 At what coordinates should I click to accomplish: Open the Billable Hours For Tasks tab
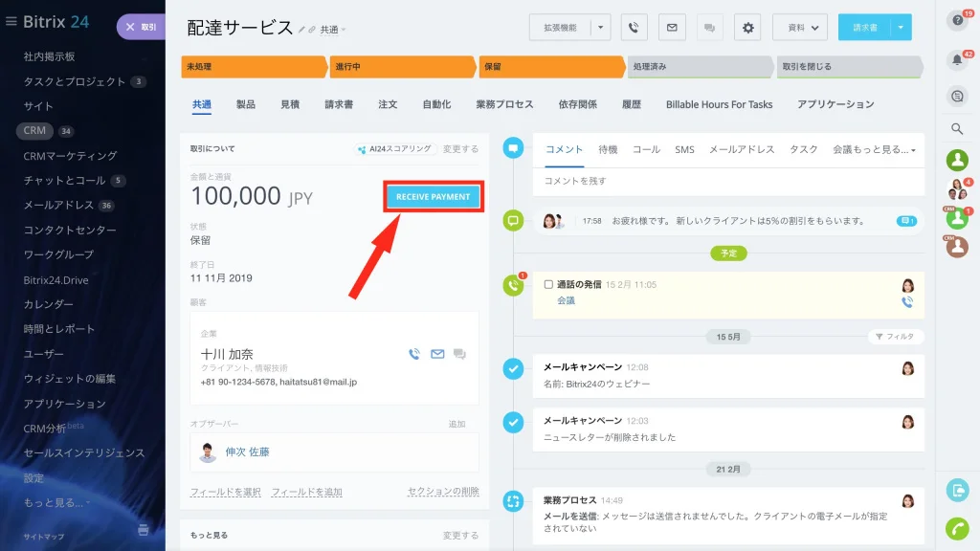[719, 104]
